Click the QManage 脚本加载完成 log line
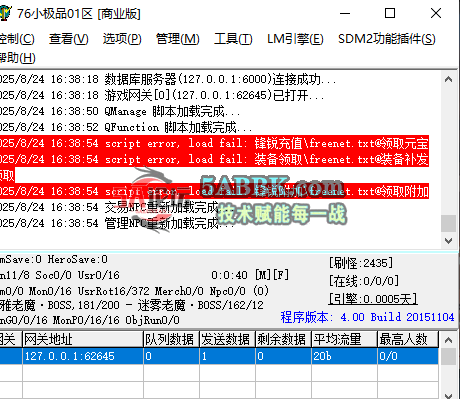Image resolution: width=460 pixels, height=399 pixels. 120,111
